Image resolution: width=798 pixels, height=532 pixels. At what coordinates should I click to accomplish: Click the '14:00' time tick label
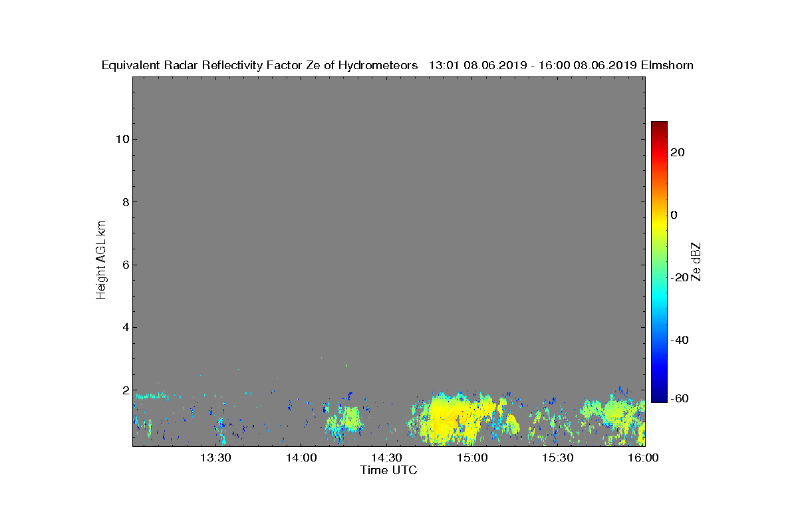(x=301, y=458)
